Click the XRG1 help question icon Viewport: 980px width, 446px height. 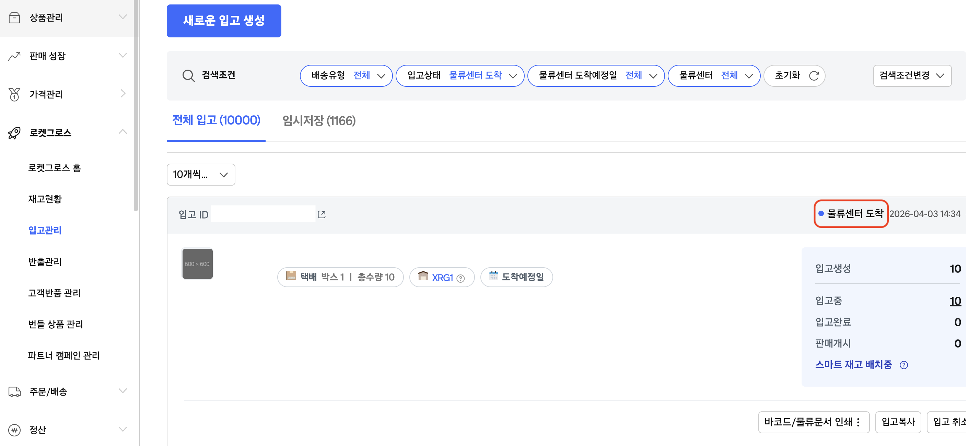pyautogui.click(x=461, y=278)
